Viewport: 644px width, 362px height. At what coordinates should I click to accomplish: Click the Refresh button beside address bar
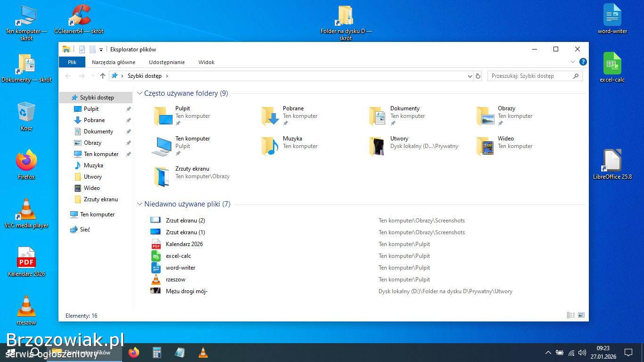point(478,76)
